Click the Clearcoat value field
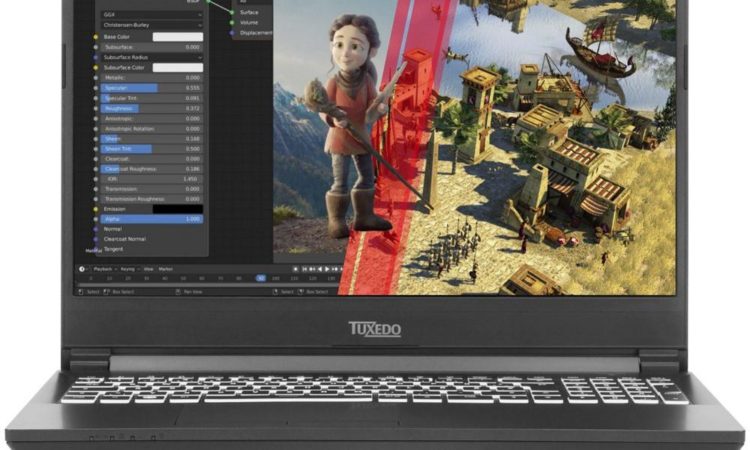750x450 pixels. coord(152,159)
